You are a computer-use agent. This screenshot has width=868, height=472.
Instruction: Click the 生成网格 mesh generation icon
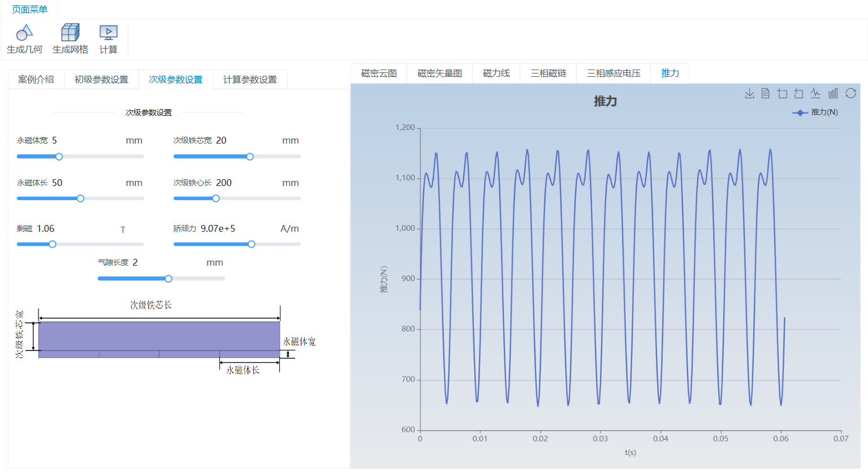click(70, 33)
